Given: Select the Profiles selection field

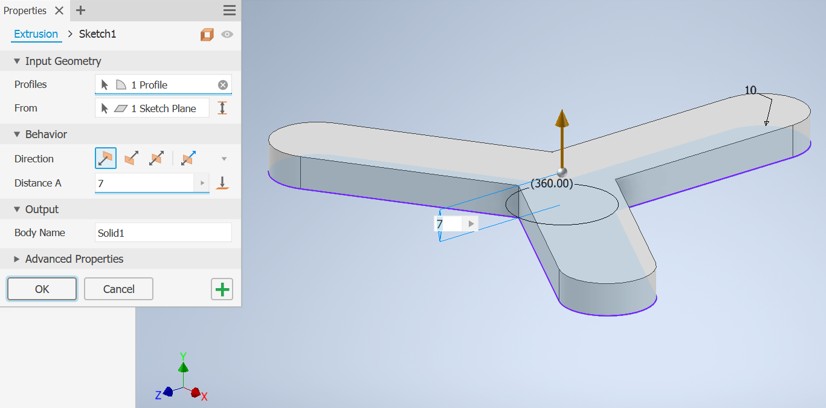Looking at the screenshot, I should [x=163, y=85].
